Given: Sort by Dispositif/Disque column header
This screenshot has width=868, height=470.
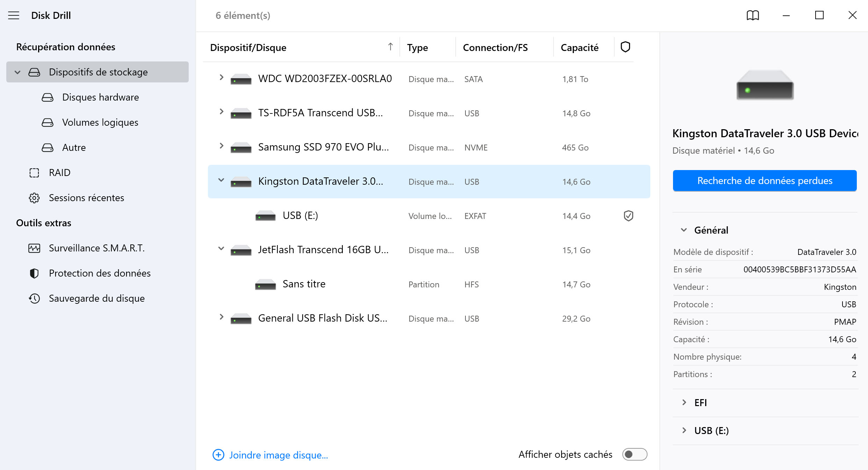Looking at the screenshot, I should (x=248, y=47).
